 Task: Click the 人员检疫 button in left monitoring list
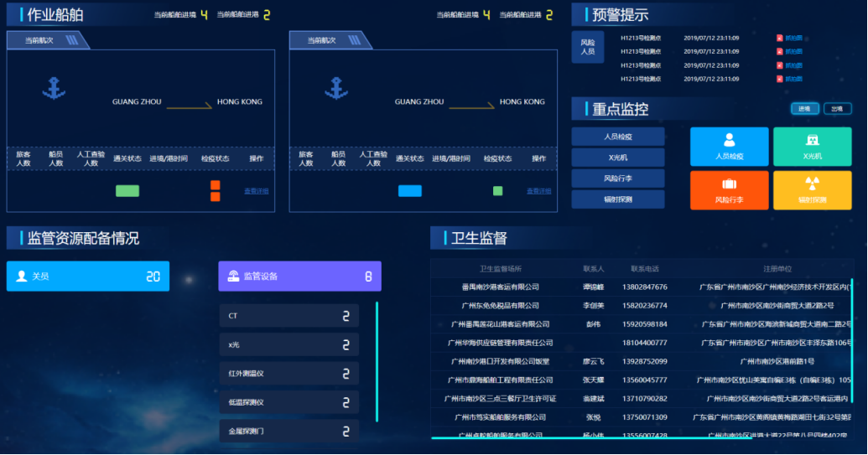pyautogui.click(x=618, y=136)
